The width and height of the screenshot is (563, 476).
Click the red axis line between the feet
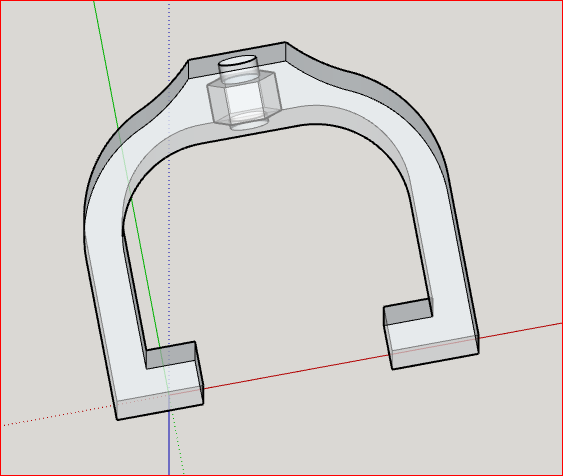click(296, 372)
